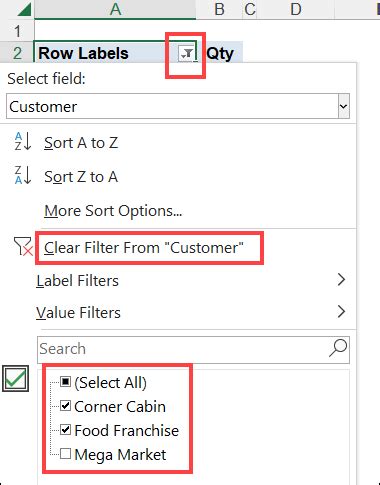Image resolution: width=380 pixels, height=485 pixels.
Task: Uncheck the Corner Cabin checkbox
Action: click(65, 406)
